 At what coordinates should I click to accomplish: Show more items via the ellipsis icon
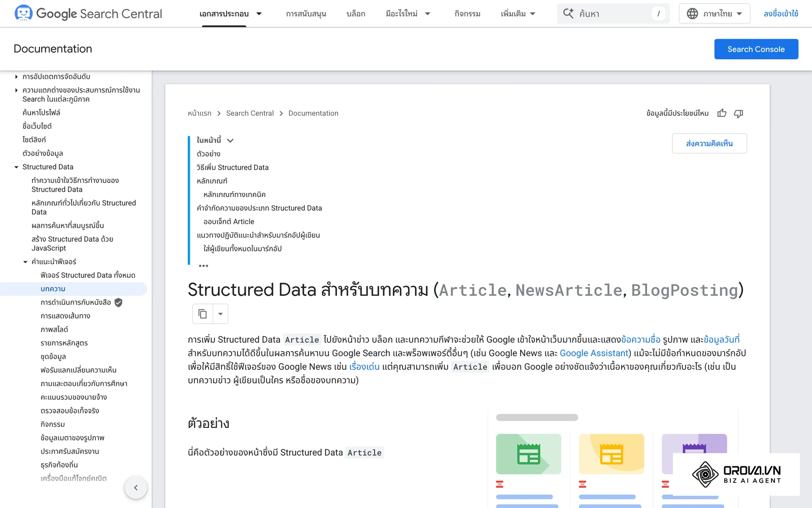[x=204, y=266]
